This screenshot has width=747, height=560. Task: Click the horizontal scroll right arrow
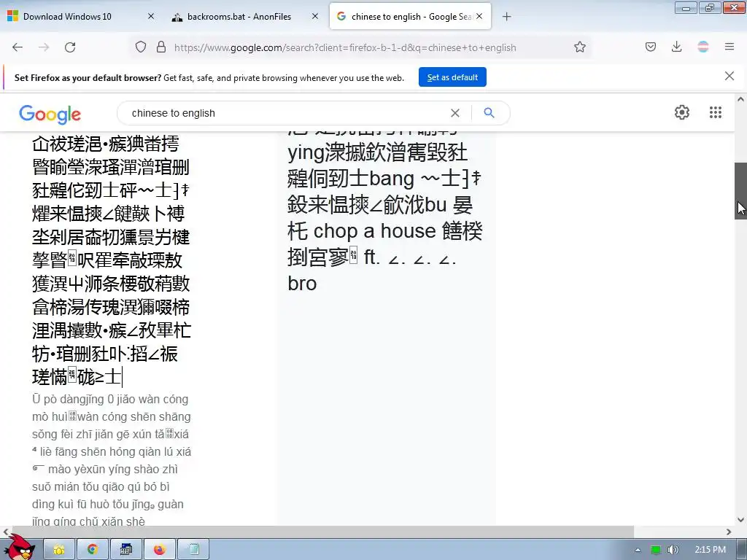tap(729, 532)
